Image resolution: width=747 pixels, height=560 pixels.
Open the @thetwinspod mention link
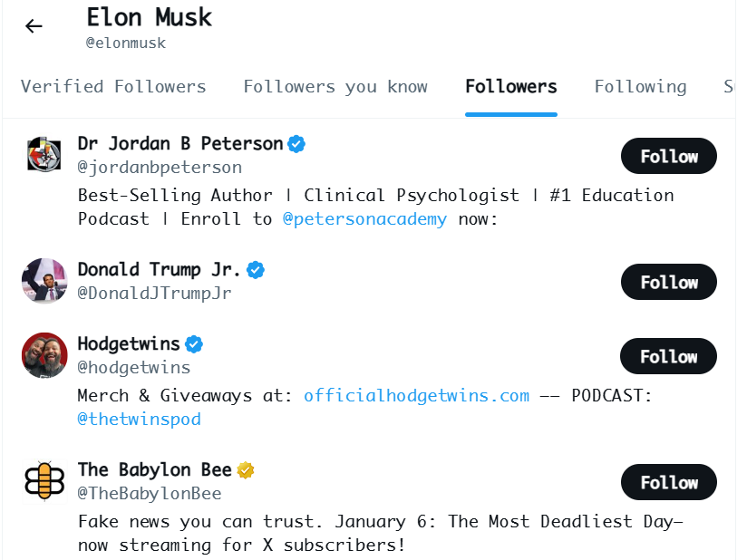[x=139, y=419]
